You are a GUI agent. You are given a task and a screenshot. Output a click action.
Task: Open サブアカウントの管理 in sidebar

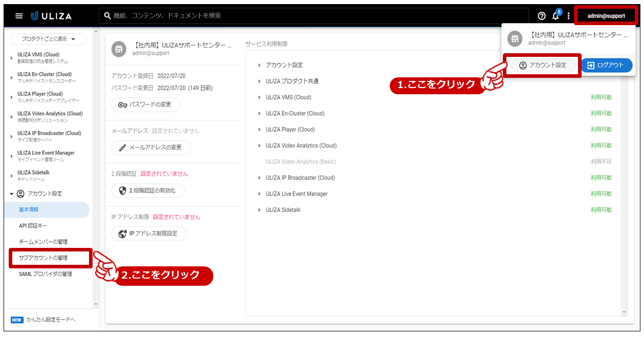pyautogui.click(x=43, y=258)
